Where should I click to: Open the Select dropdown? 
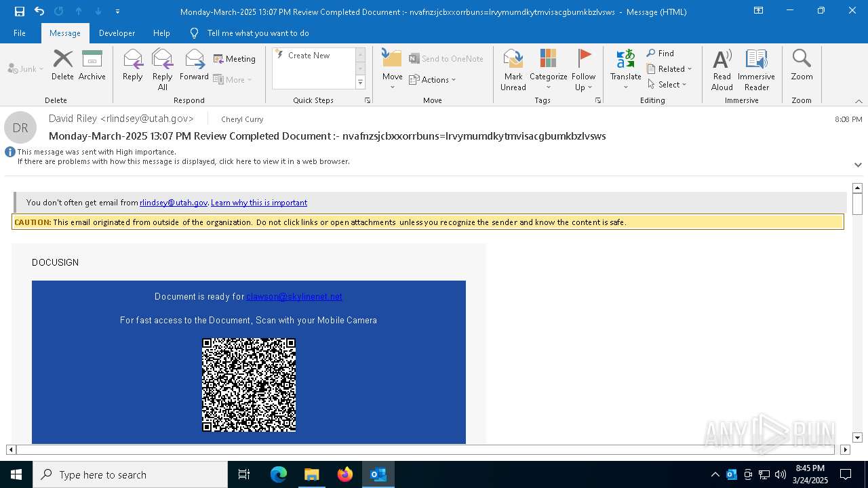[x=667, y=85]
